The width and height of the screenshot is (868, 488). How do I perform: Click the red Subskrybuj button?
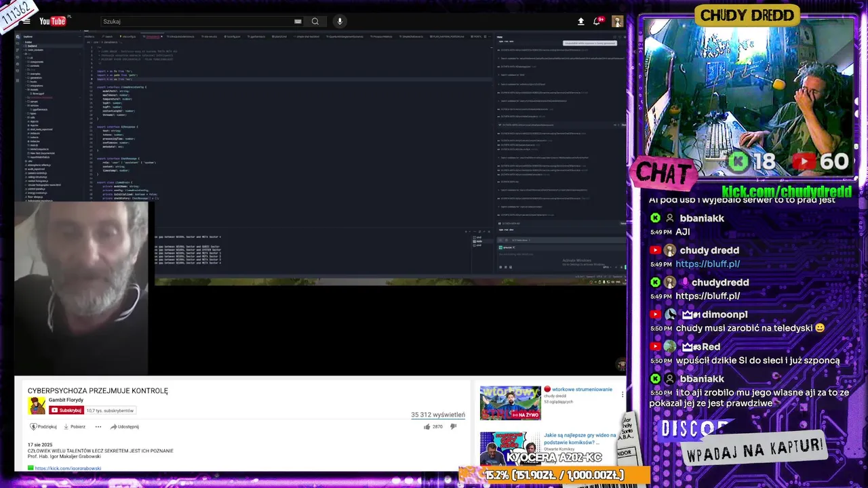pos(66,410)
